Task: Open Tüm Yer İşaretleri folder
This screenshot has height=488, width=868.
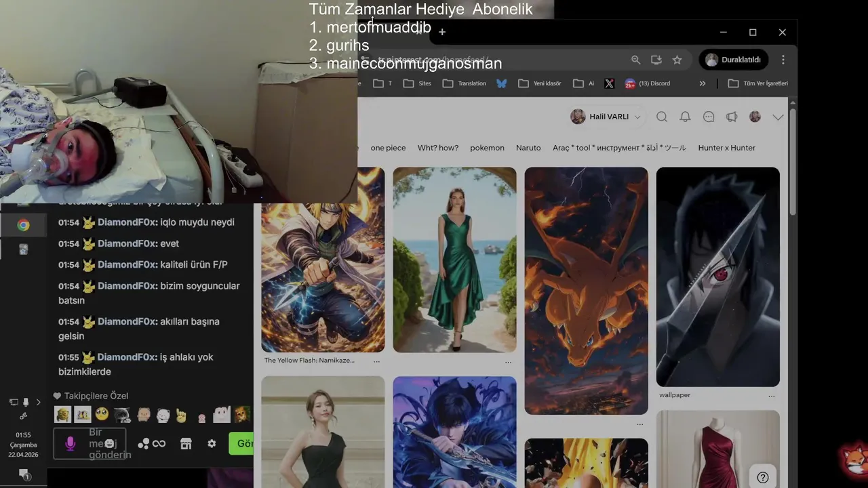Action: (757, 83)
